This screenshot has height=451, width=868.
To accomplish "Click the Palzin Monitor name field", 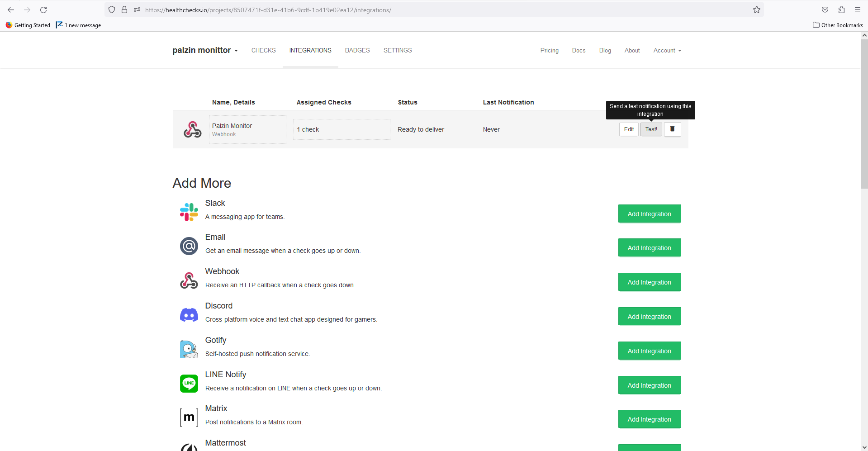I will point(247,129).
